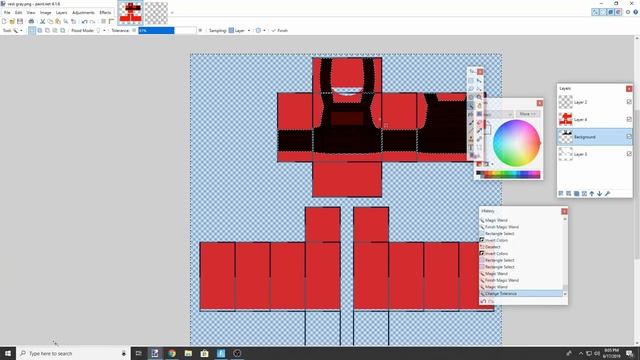Click the Tolerance slider bar
The image size is (640, 360).
click(x=167, y=31)
